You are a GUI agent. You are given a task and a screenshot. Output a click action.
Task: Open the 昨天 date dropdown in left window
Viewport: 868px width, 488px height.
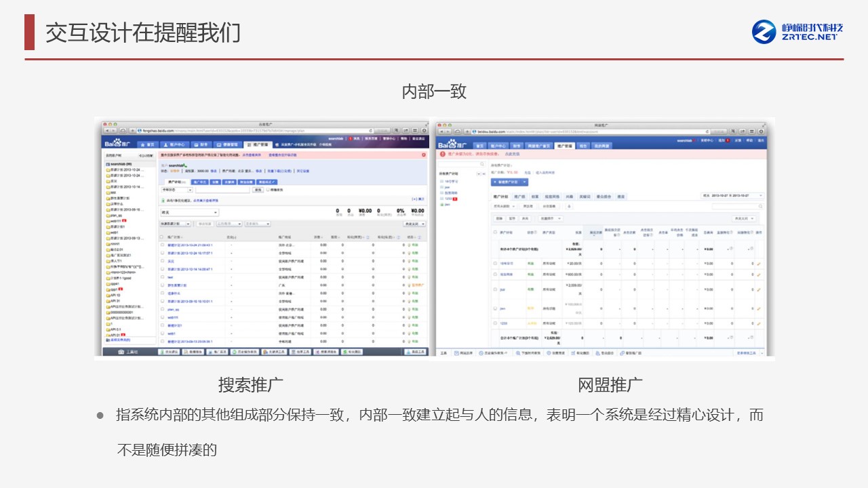[x=215, y=212]
